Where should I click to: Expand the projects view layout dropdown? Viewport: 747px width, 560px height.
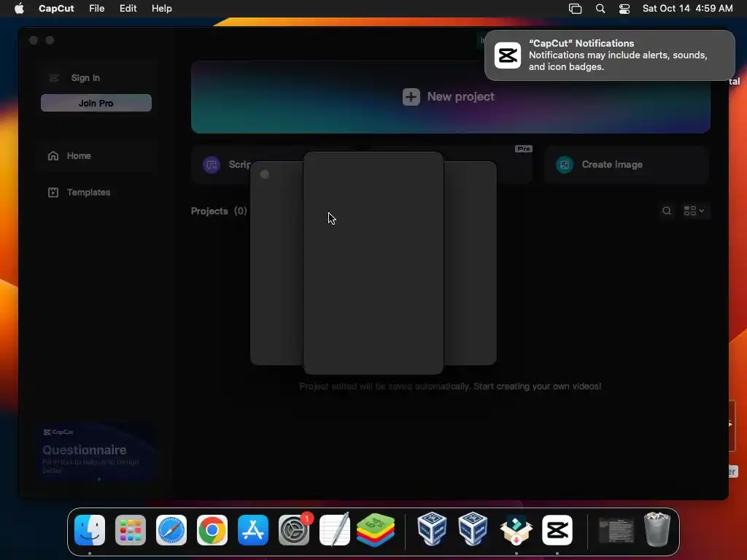pos(694,211)
